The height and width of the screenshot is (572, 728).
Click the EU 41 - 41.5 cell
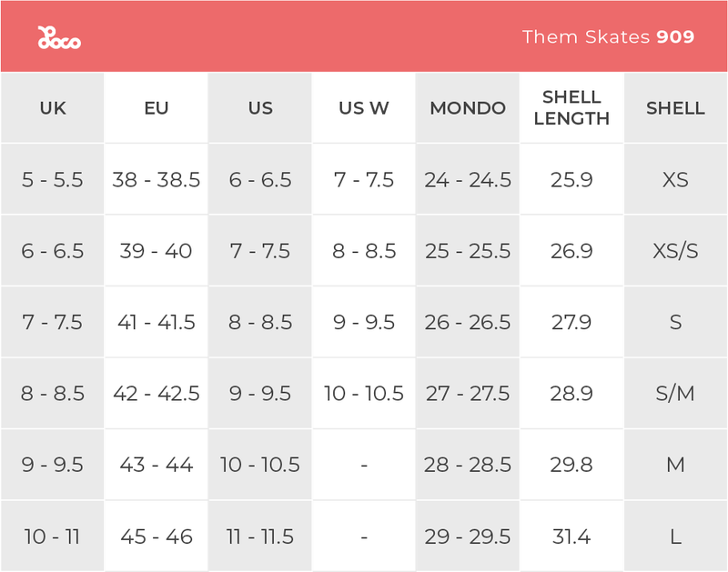pyautogui.click(x=157, y=323)
